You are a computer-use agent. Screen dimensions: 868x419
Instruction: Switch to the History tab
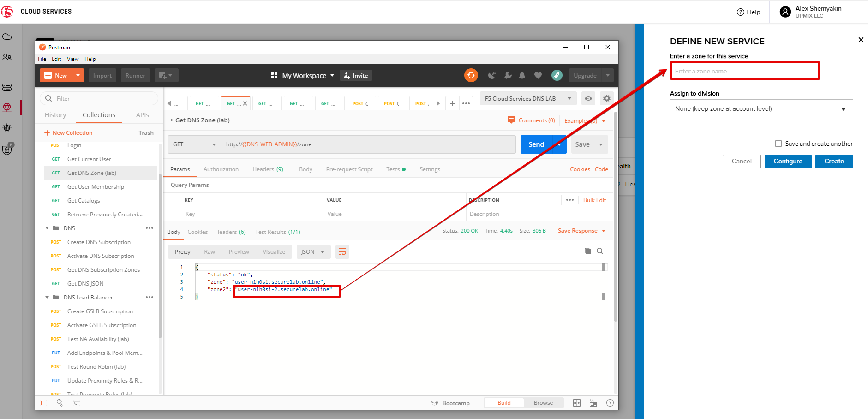55,115
